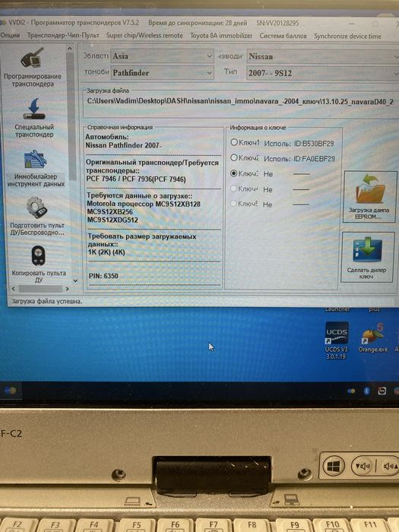The width and height of the screenshot is (399, 532).
Task: Click sidebar horizontal scrollbar thumb
Action: click(x=40, y=289)
